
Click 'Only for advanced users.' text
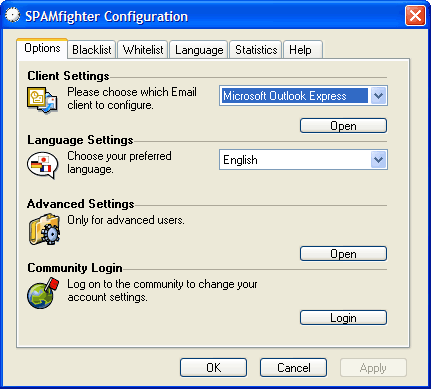pyautogui.click(x=126, y=220)
